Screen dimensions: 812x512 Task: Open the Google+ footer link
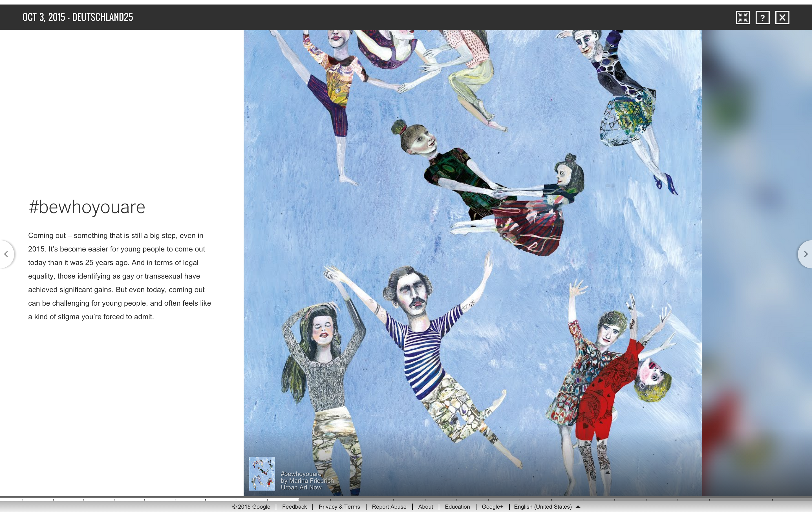point(492,507)
